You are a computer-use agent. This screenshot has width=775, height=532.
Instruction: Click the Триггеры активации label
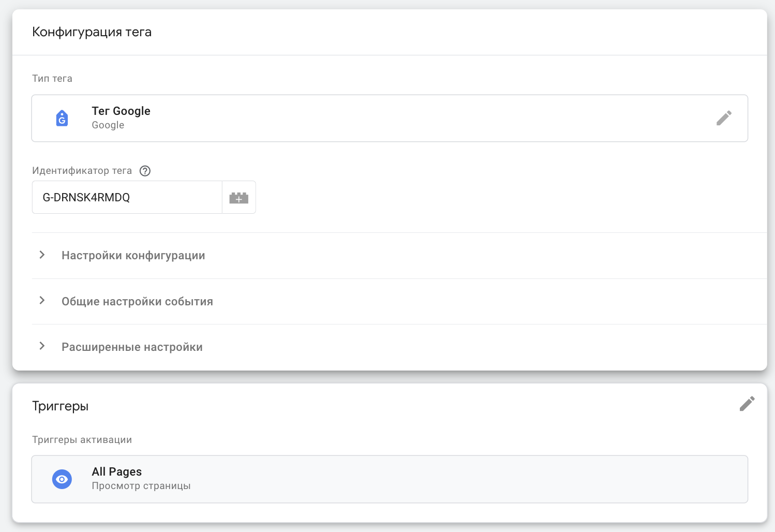pyautogui.click(x=82, y=440)
